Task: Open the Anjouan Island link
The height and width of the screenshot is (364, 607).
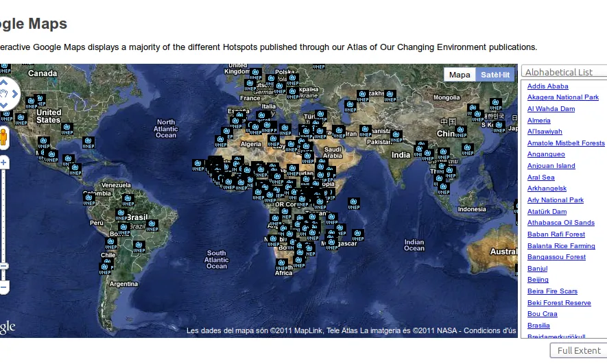Action: click(x=551, y=166)
